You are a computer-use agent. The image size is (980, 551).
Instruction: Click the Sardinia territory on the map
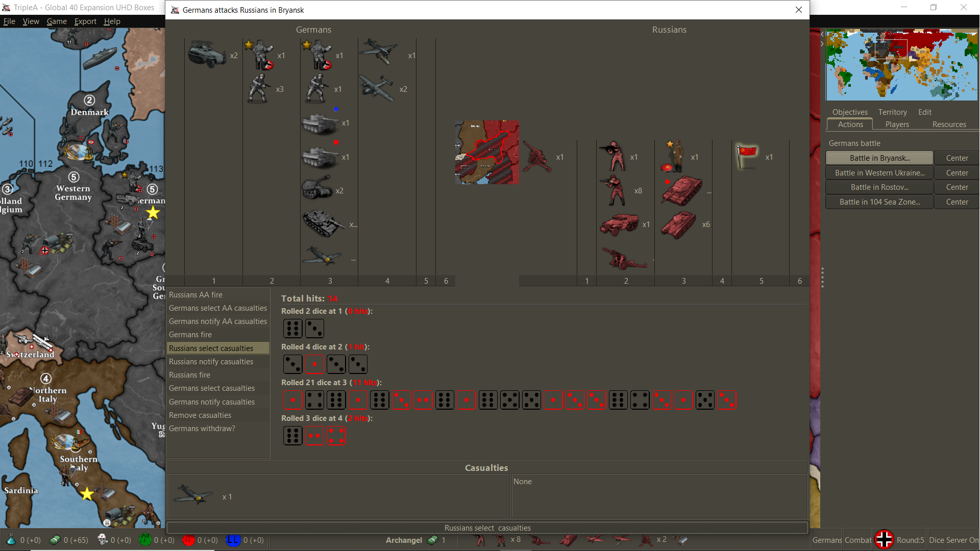click(x=21, y=490)
